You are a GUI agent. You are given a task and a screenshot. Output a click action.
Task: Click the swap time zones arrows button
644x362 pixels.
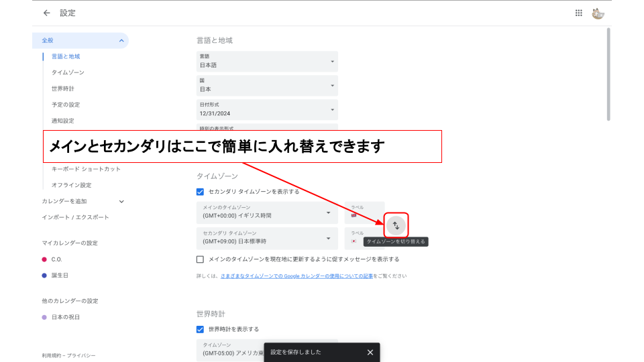pyautogui.click(x=396, y=225)
